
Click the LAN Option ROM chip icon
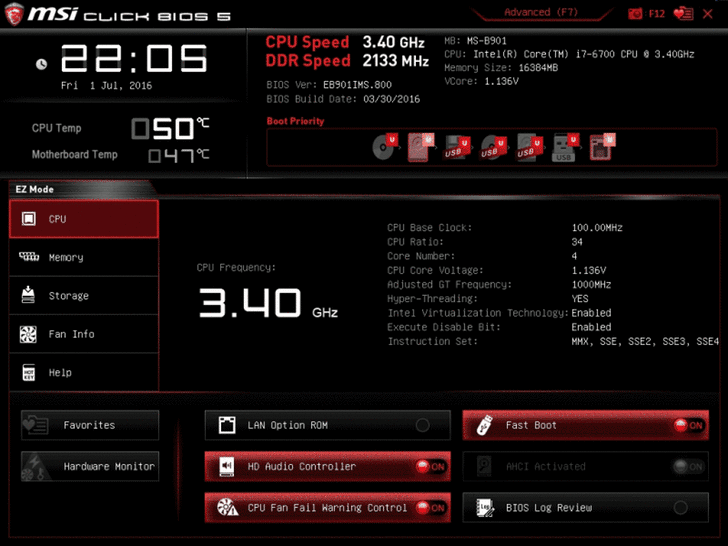227,425
